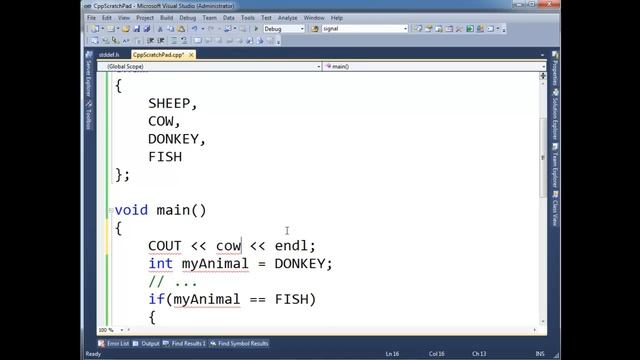Viewport: 640px width, 360px height.
Task: Show the Error List panel
Action: point(114,344)
